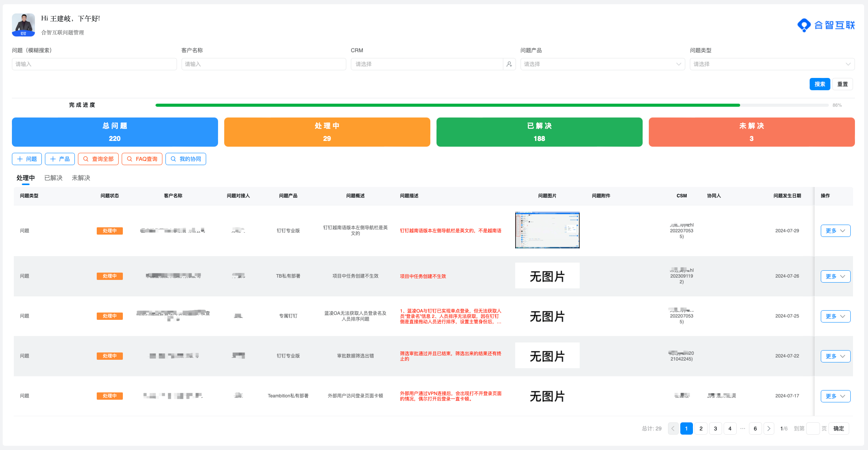Switch to the 未解决 tab

tap(81, 178)
